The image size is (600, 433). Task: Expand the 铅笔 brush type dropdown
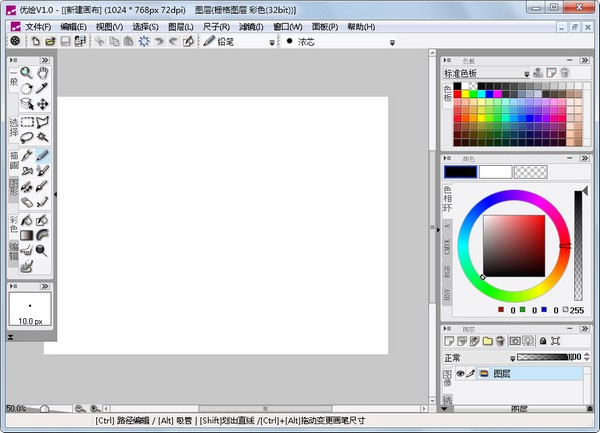pyautogui.click(x=272, y=42)
